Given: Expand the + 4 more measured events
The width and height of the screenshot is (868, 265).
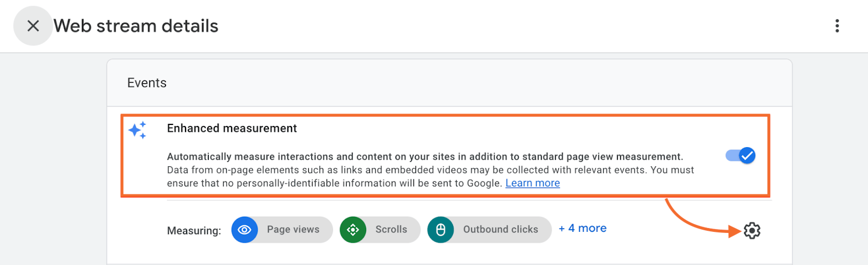Looking at the screenshot, I should coord(583,229).
